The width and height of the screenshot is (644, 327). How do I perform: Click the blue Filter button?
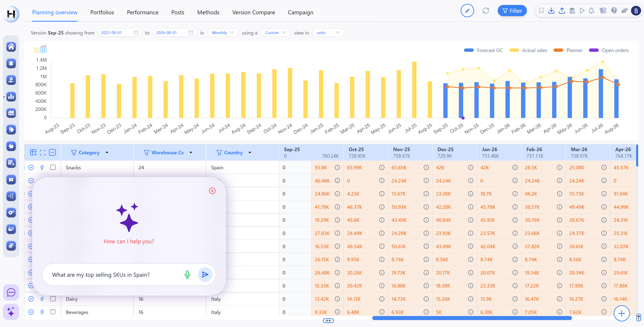tap(512, 11)
